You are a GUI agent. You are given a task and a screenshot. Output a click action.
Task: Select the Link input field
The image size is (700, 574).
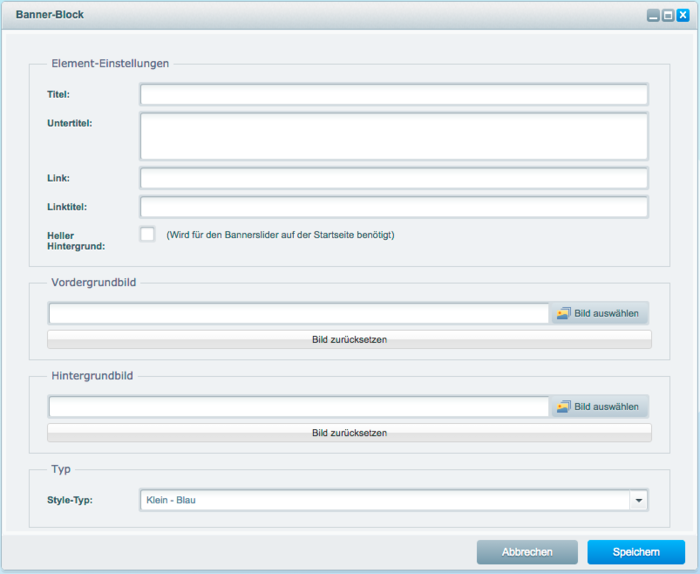pos(394,178)
